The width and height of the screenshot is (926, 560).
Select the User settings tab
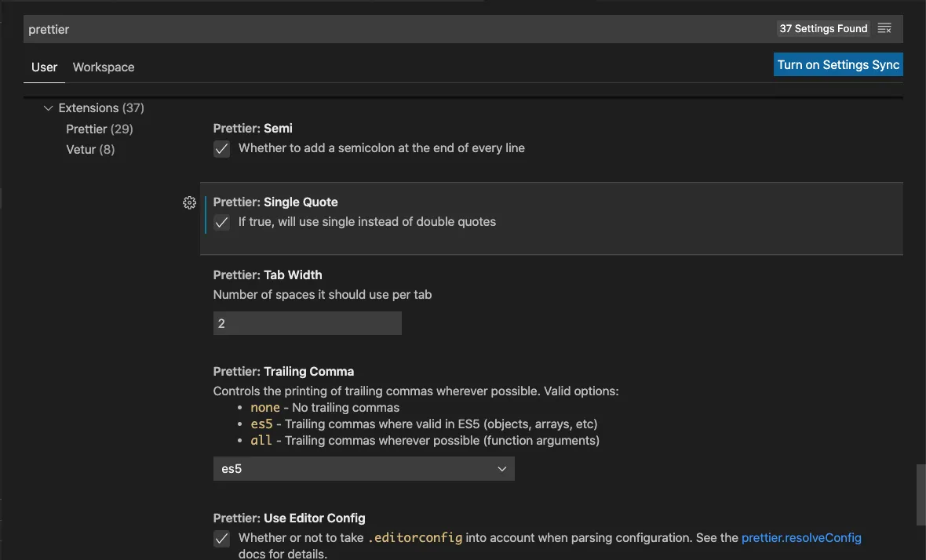click(x=44, y=67)
